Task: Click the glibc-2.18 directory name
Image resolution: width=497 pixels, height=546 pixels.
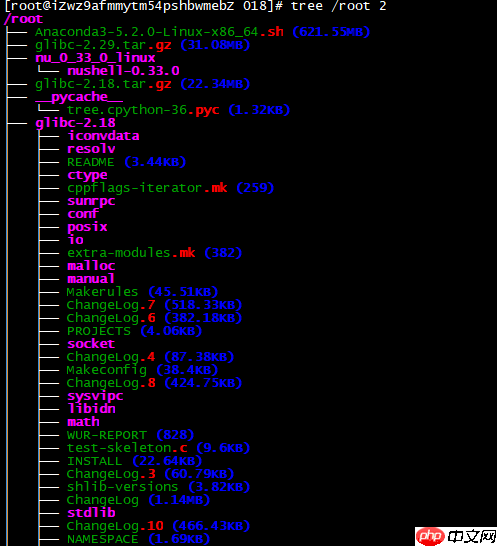Action: [x=75, y=123]
